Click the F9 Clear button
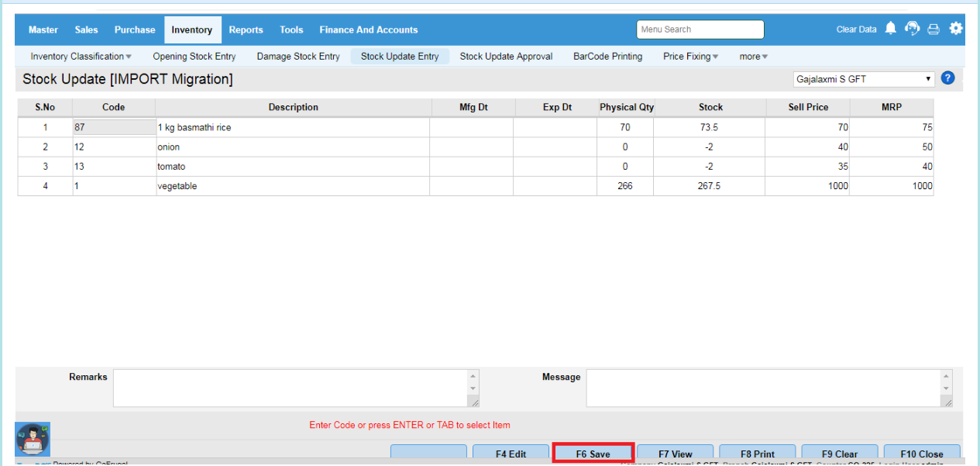980x466 pixels. pos(840,454)
